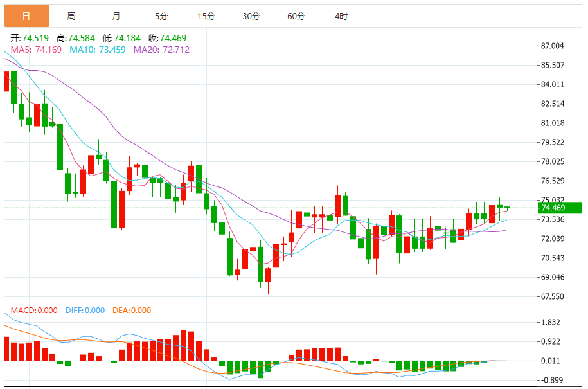Click the current price tag 74.469
The width and height of the screenshot is (588, 389).
pos(560,208)
